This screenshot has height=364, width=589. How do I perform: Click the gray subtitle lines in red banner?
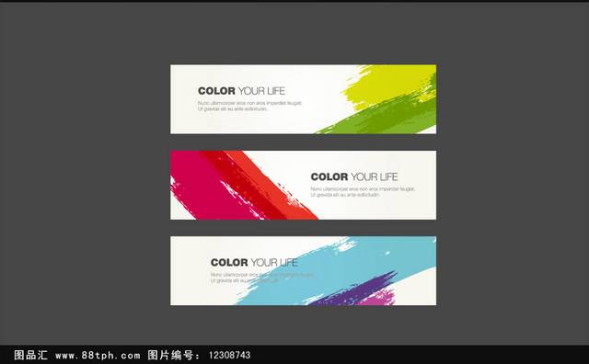pyautogui.click(x=363, y=192)
